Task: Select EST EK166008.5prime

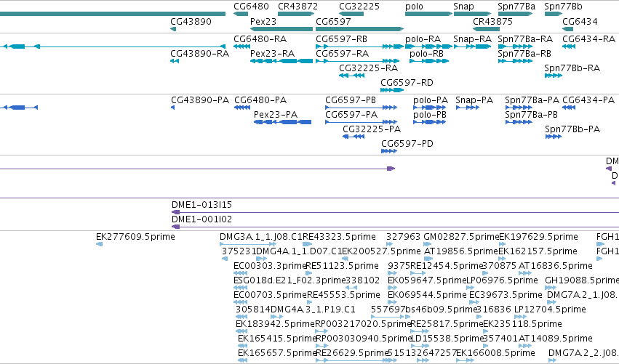Action: (x=495, y=353)
